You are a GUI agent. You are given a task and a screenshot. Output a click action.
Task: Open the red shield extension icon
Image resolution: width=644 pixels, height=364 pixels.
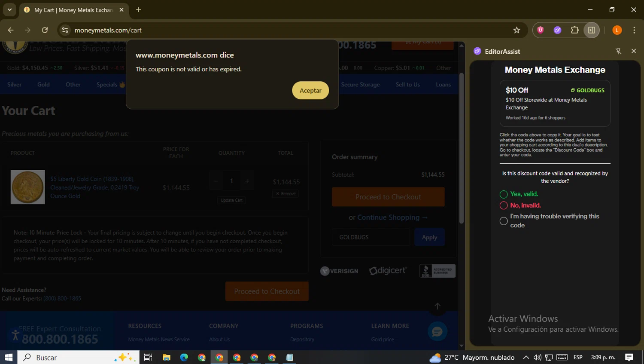coord(541,30)
